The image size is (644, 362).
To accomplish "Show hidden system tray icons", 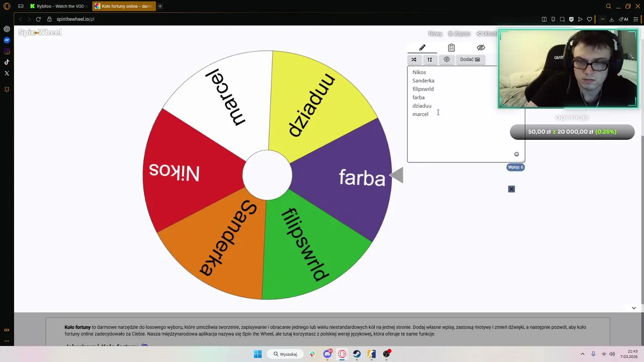I will coord(583,354).
